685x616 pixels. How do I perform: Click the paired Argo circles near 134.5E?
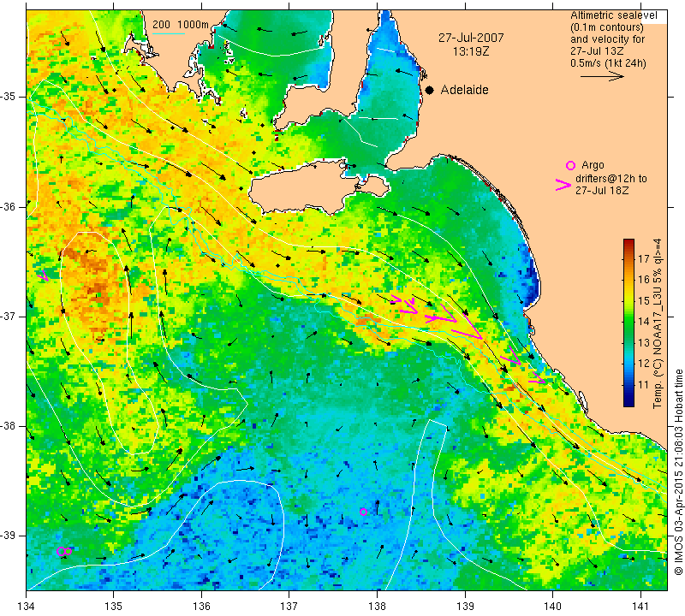[x=63, y=551]
